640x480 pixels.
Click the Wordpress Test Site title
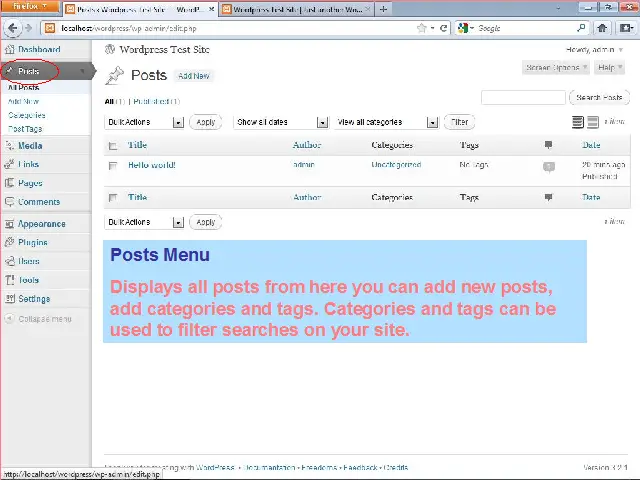tap(164, 49)
